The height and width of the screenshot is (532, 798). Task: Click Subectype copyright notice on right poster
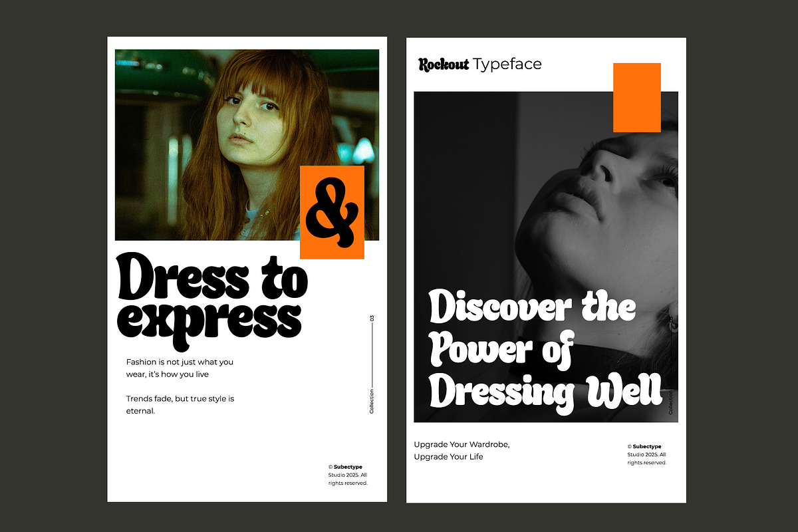(646, 454)
